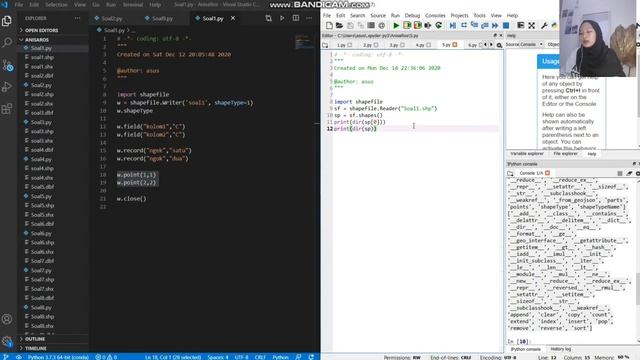Open Soal7.py in the Explorer file list
640x360 pixels.
(x=41, y=270)
